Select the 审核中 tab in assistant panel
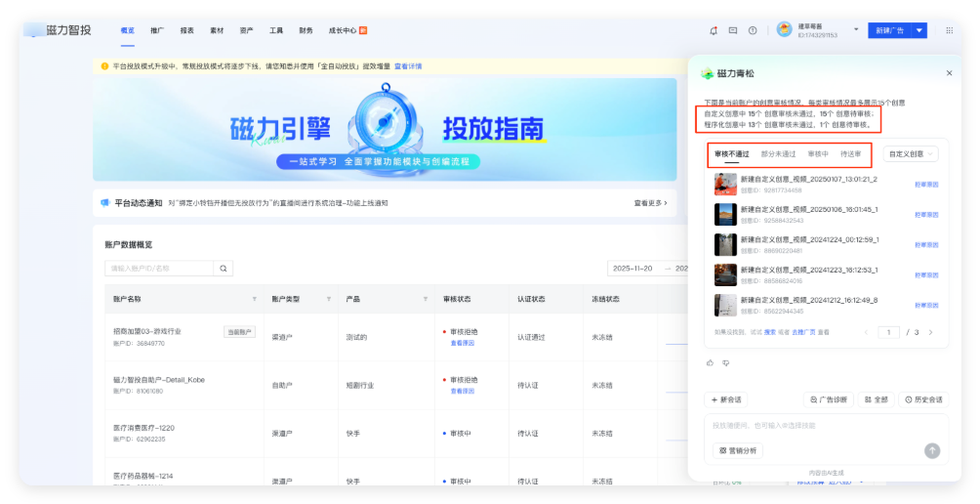Image resolution: width=980 pixels, height=504 pixels. pos(818,153)
